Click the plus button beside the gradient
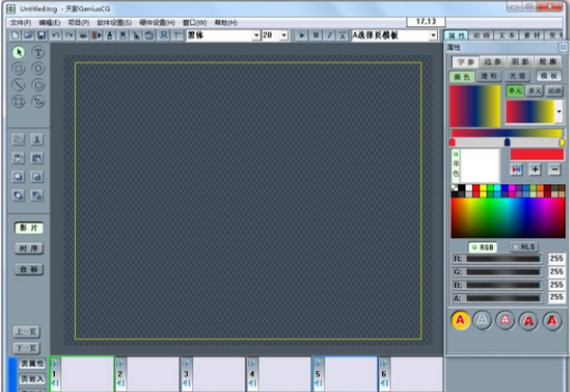This screenshot has width=570, height=392. [x=534, y=169]
